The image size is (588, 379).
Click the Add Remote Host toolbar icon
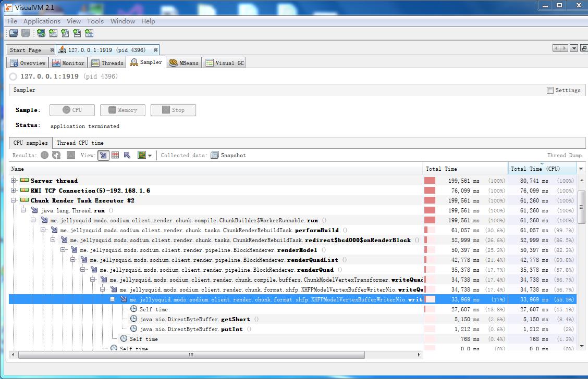(x=41, y=33)
